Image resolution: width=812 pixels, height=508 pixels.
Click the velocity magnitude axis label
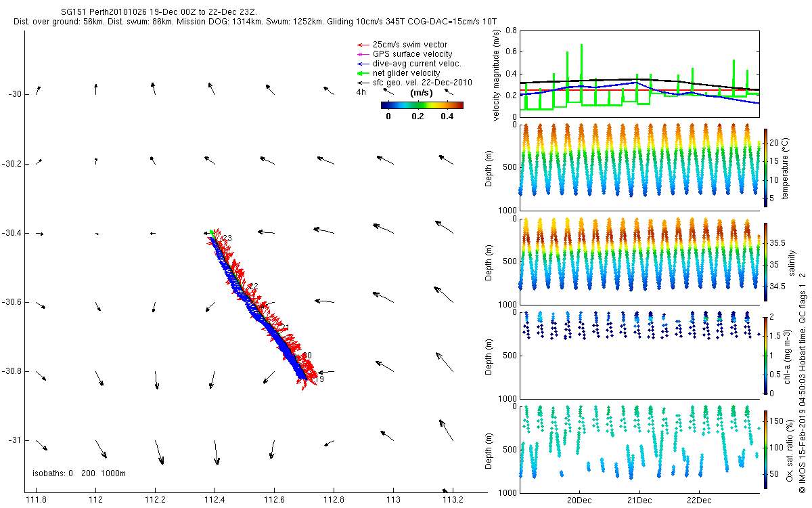coord(496,75)
